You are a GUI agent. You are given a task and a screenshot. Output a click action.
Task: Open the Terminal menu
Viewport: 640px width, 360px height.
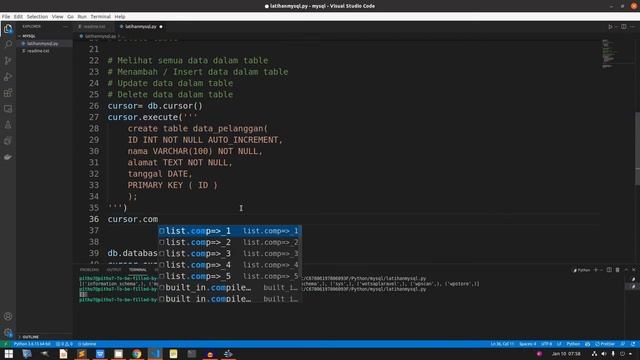(100, 17)
